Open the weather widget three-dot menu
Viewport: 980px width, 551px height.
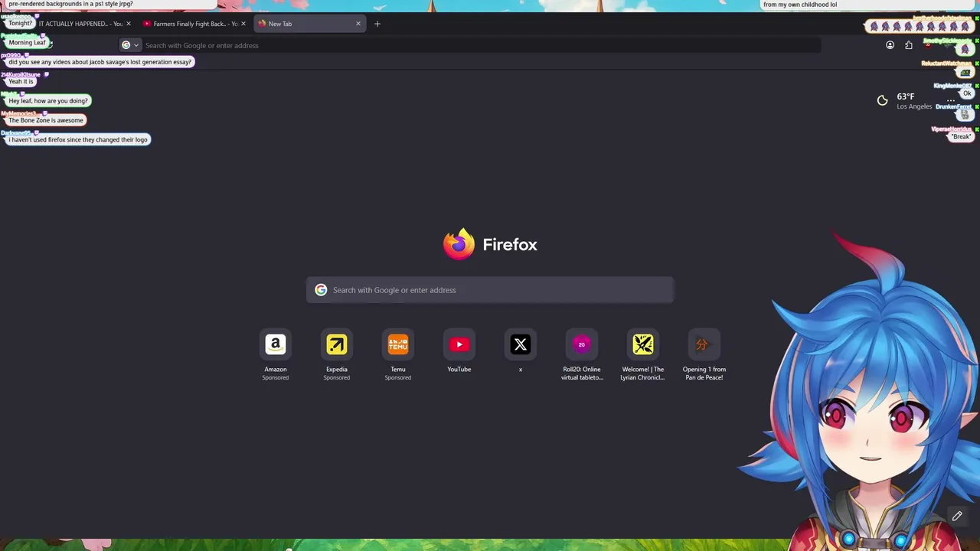[951, 100]
